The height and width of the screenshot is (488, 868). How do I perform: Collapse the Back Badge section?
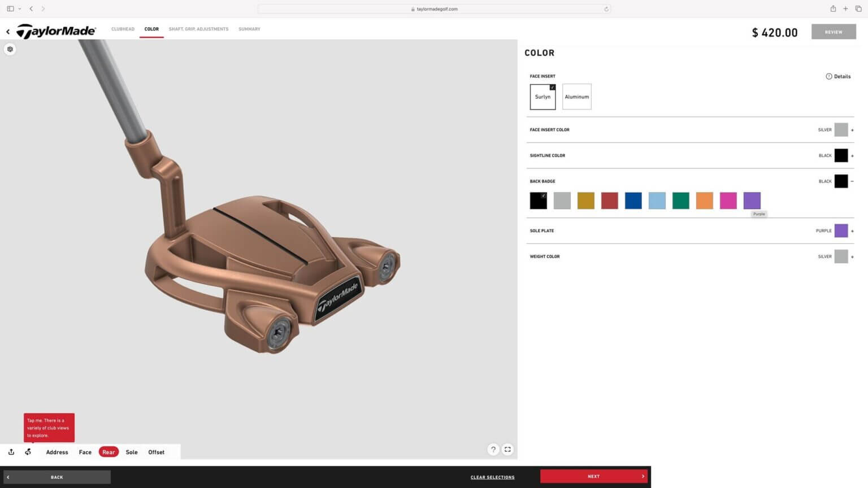point(852,181)
